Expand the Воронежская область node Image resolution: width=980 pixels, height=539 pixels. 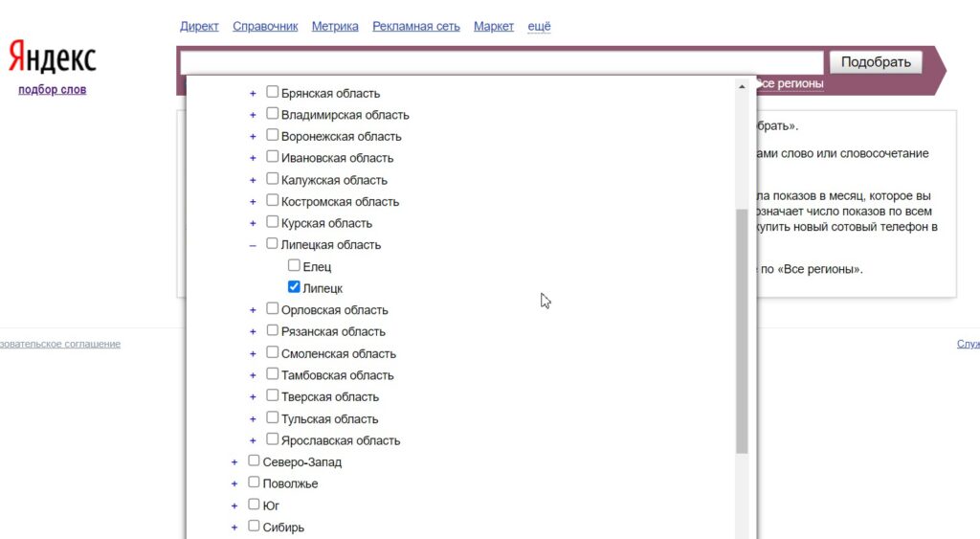(253, 137)
